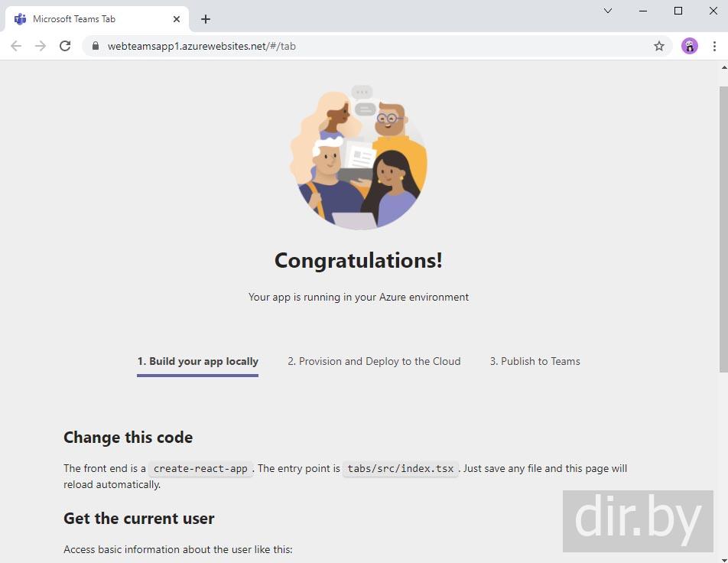Select the Microsoft Teams Tab browser tab
728x563 pixels.
97,19
